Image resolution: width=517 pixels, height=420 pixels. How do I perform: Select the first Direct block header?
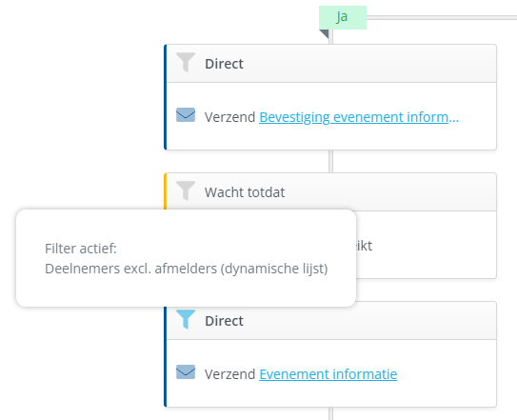point(331,64)
